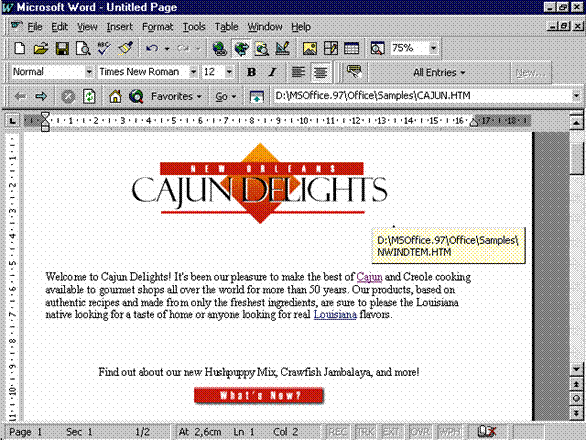Open the Form Design Mode icon
Viewport: 586px width, 440px height.
283,49
